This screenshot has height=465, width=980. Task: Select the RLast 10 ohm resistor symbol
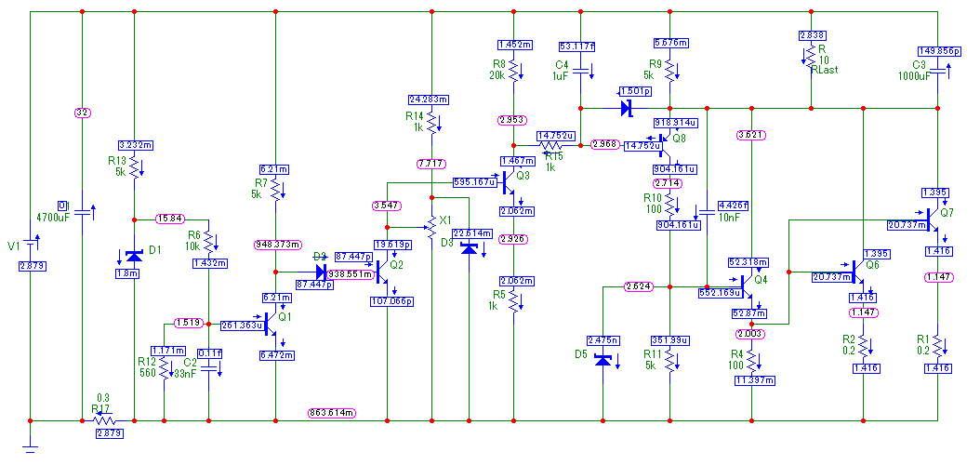pos(811,58)
